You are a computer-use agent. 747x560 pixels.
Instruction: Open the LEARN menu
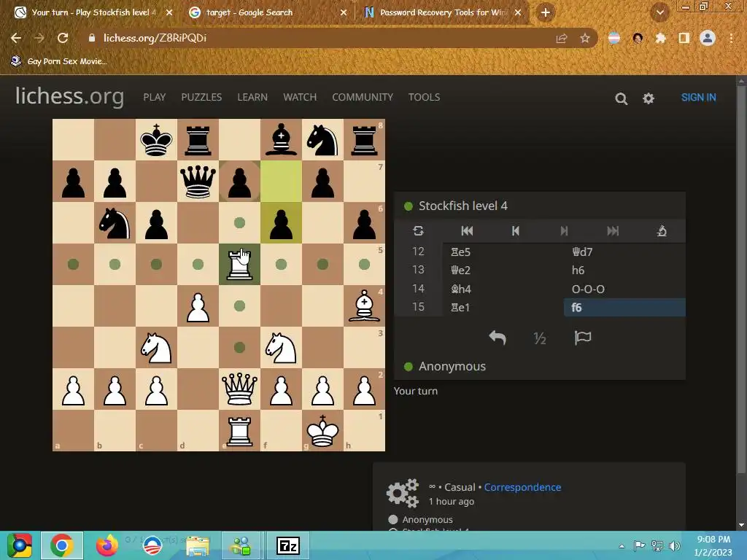252,97
